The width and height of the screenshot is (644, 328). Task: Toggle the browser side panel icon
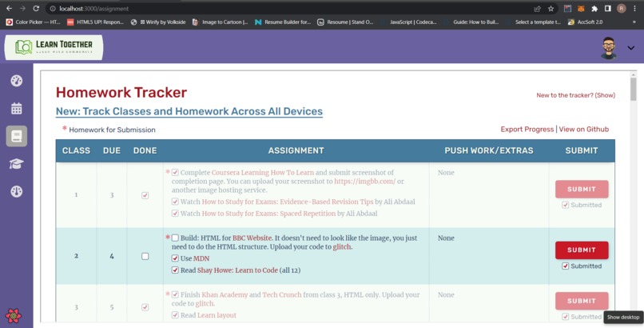tap(608, 9)
